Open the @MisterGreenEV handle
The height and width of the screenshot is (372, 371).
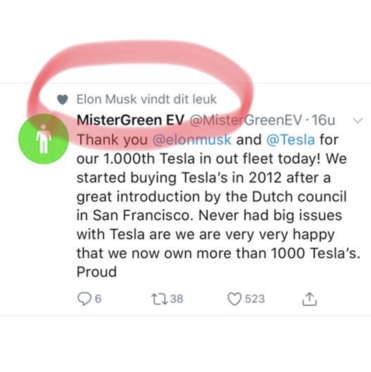[246, 120]
